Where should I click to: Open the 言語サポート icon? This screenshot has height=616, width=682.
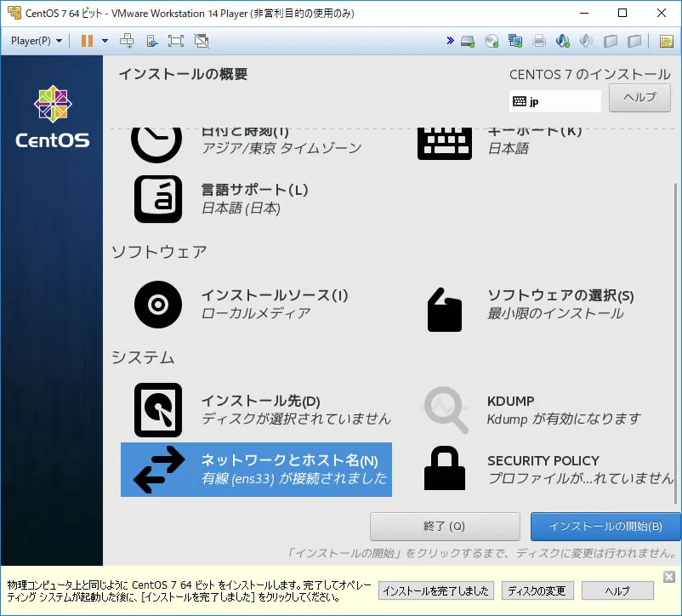click(x=158, y=199)
